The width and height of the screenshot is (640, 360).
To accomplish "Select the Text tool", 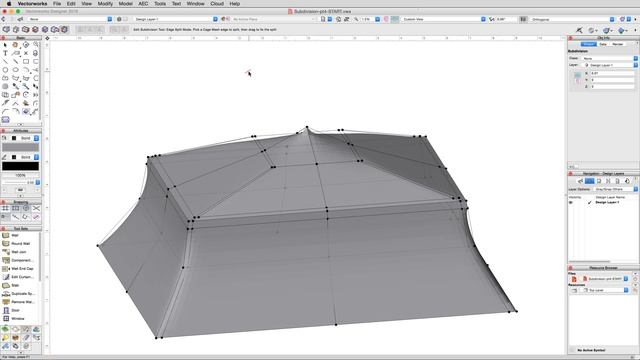I will click(x=5, y=53).
